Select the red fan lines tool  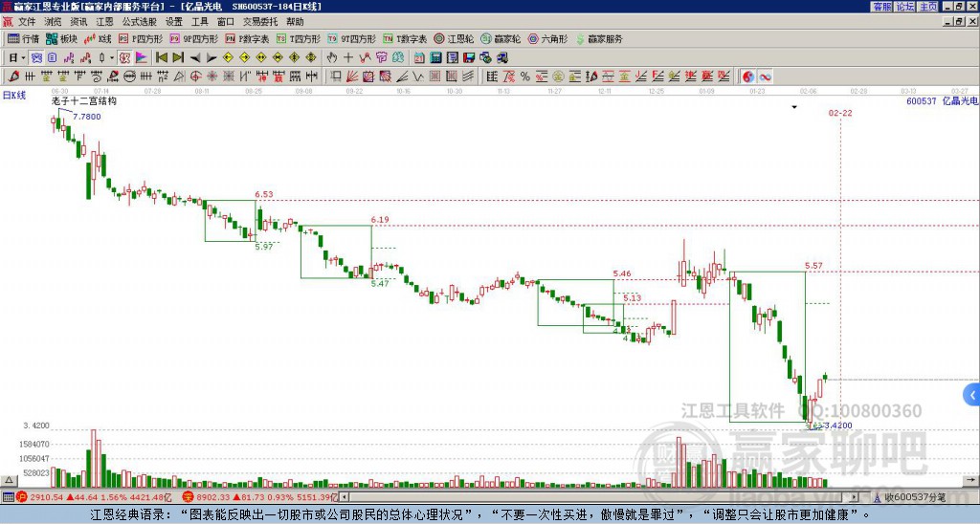click(x=352, y=76)
